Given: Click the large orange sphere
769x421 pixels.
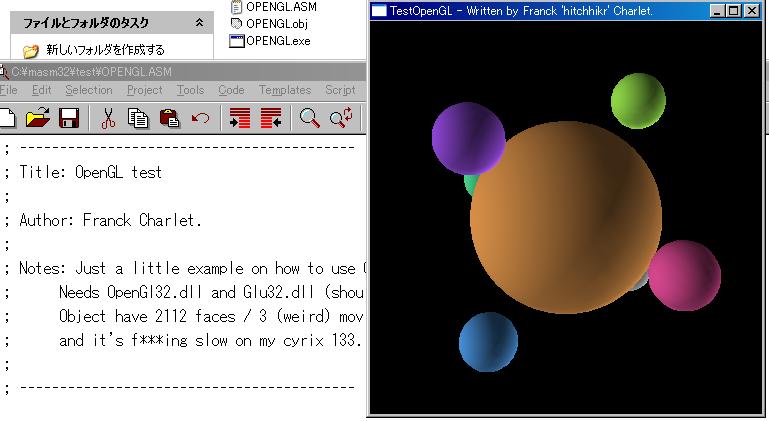Looking at the screenshot, I should [x=565, y=218].
